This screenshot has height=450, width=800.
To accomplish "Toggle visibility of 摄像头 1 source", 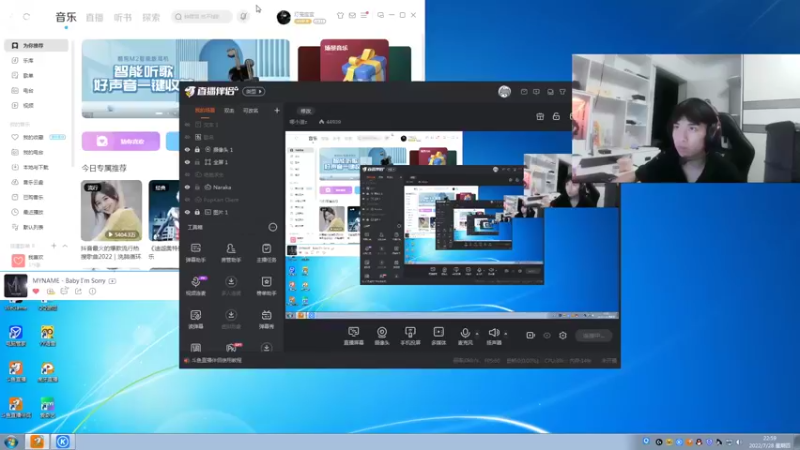I will [187, 149].
